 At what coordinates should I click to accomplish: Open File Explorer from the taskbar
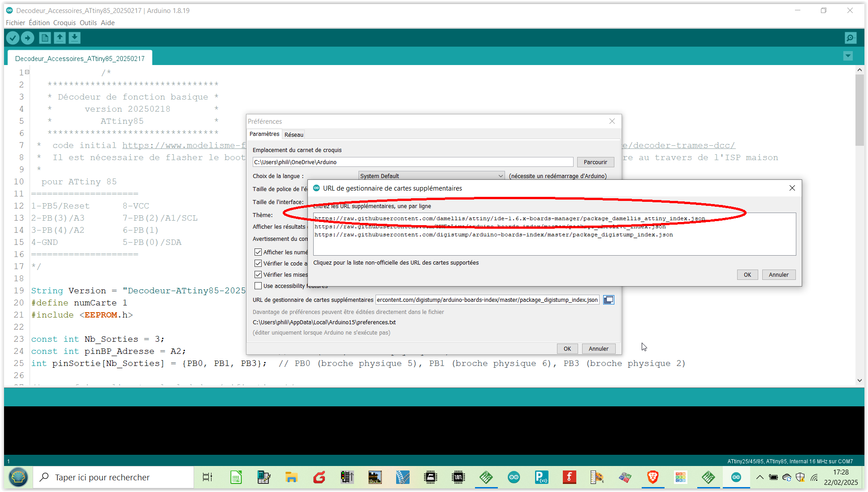(291, 477)
